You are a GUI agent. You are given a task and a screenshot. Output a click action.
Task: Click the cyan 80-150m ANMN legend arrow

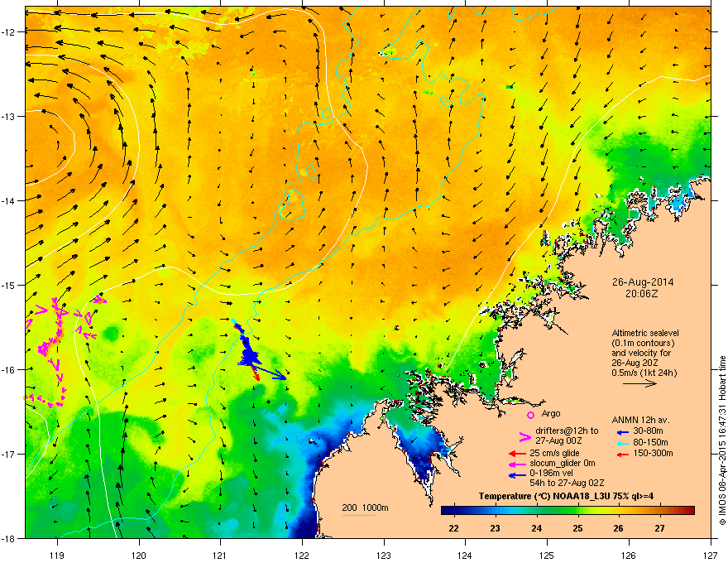click(x=622, y=443)
